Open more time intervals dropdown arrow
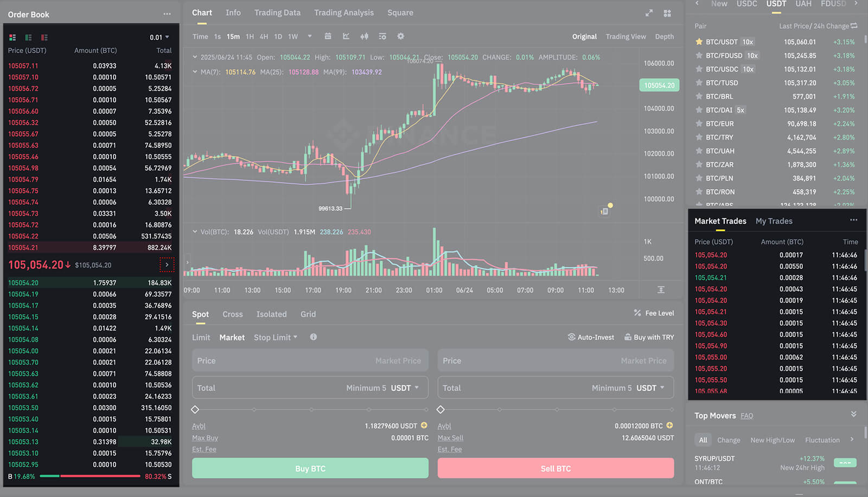 [310, 36]
